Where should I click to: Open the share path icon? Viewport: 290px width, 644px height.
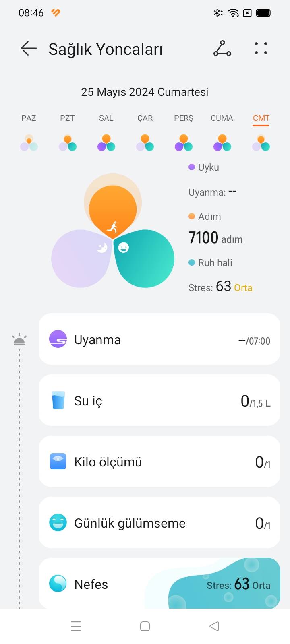[x=222, y=48]
